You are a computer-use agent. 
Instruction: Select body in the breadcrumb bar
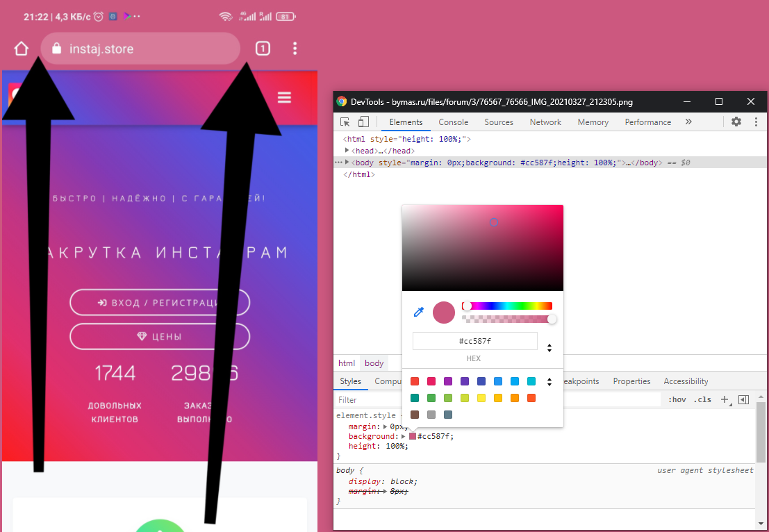374,363
